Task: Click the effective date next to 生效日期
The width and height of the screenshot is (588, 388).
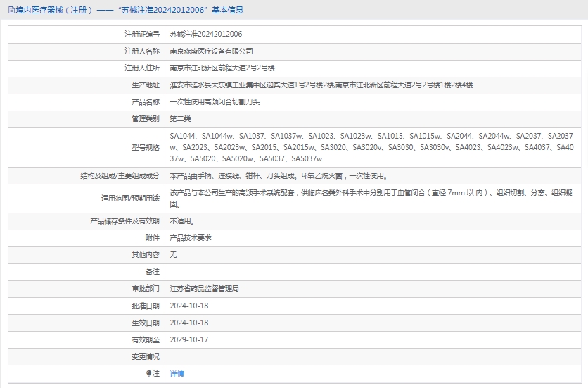Action: [x=189, y=323]
